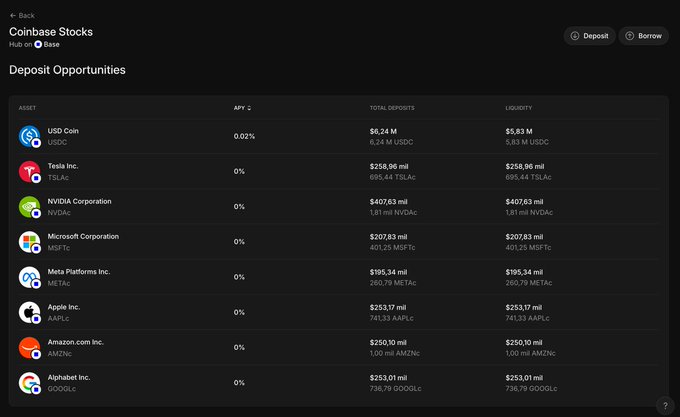Click the Asset column header
This screenshot has width=680, height=417.
tap(27, 108)
